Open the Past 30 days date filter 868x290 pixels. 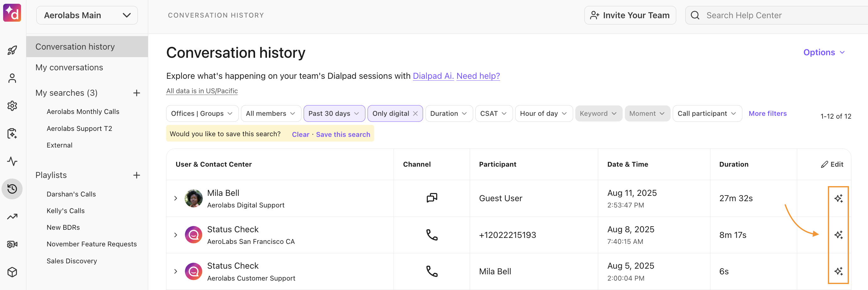pos(334,113)
